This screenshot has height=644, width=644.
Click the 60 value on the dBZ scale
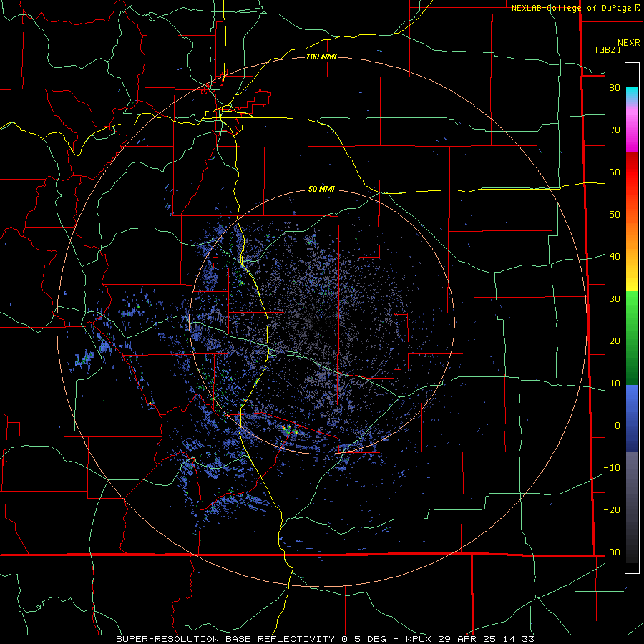tap(615, 172)
